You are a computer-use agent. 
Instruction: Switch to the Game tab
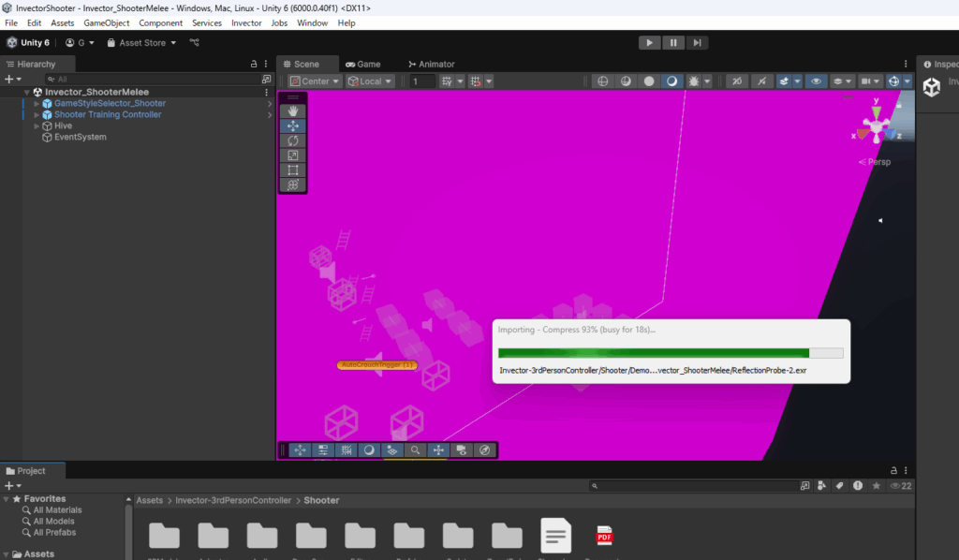(362, 65)
